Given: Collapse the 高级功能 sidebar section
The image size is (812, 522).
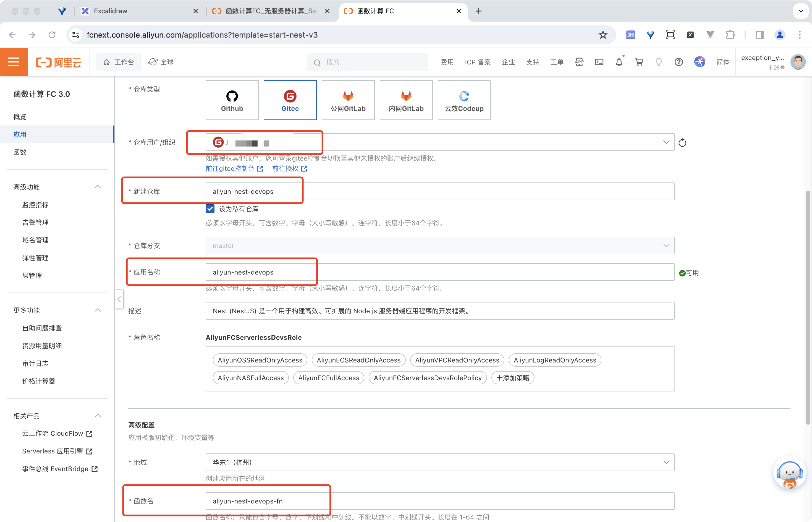Looking at the screenshot, I should click(98, 187).
